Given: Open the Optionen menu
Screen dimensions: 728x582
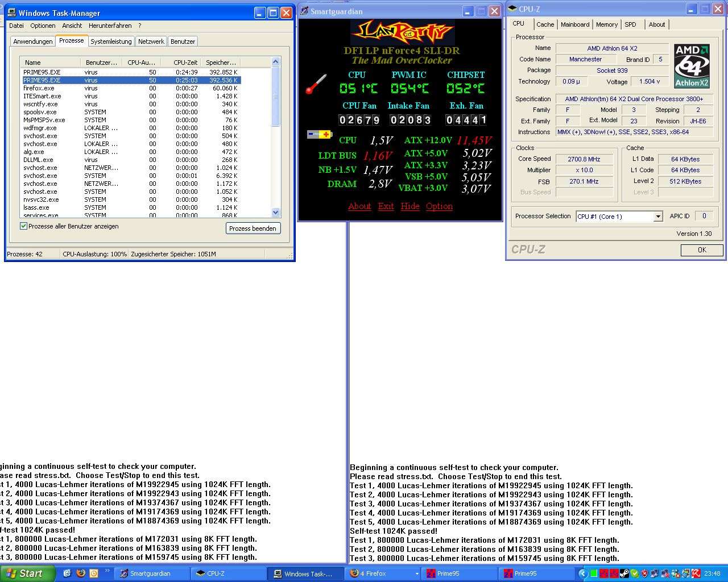Looking at the screenshot, I should [x=43, y=26].
